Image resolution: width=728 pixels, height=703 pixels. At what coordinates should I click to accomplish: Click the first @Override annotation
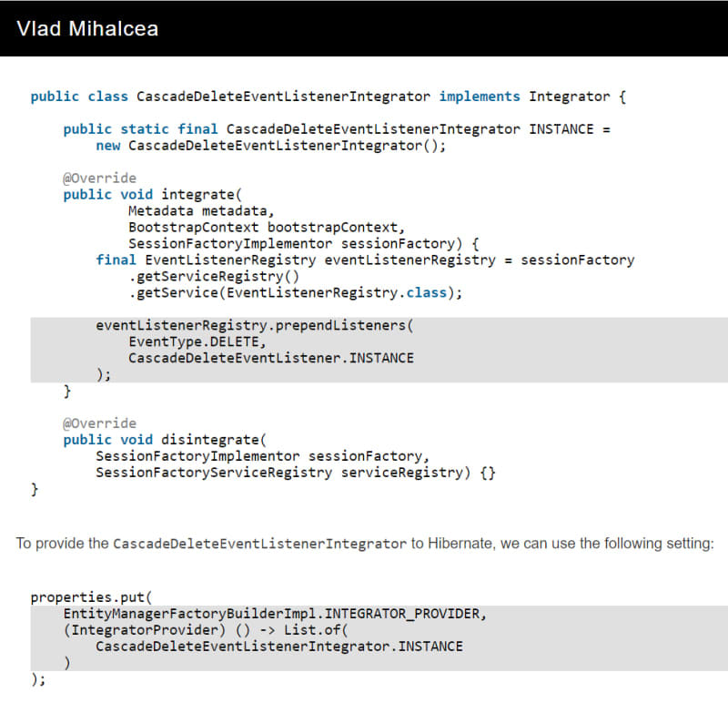[x=100, y=178]
